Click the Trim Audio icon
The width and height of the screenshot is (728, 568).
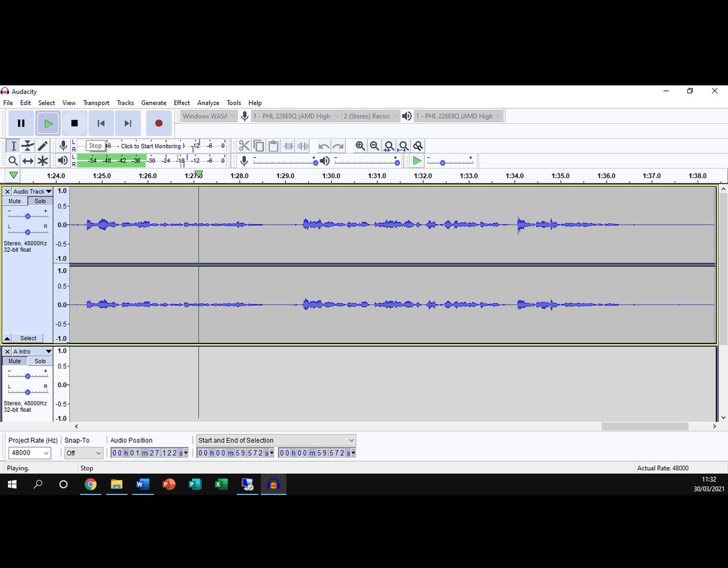point(288,146)
